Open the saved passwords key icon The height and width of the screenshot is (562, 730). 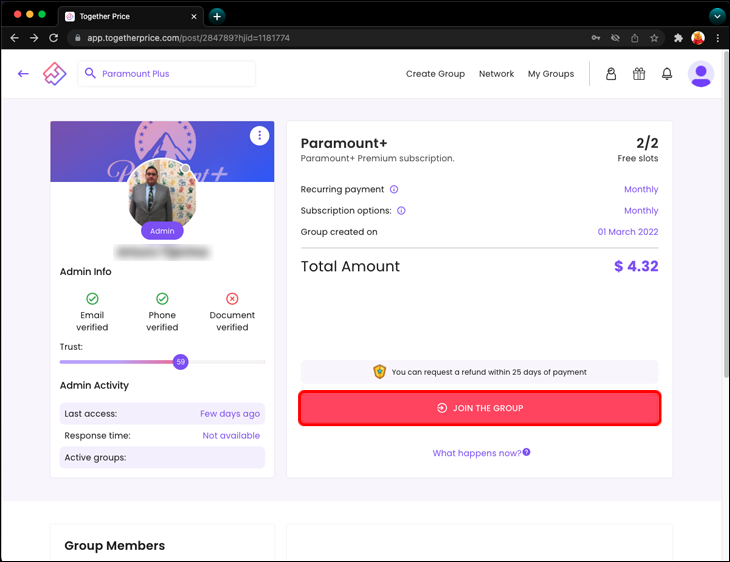point(595,38)
